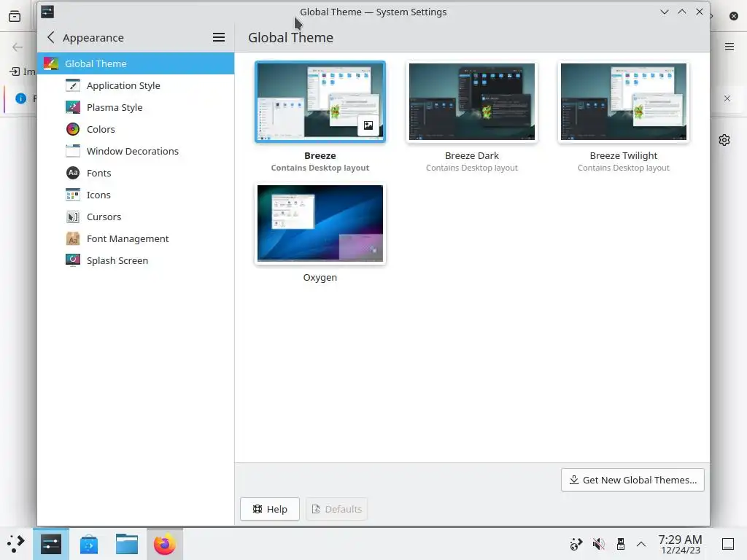Open the application launcher in taskbar
This screenshot has height=560, width=747.
(x=16, y=544)
